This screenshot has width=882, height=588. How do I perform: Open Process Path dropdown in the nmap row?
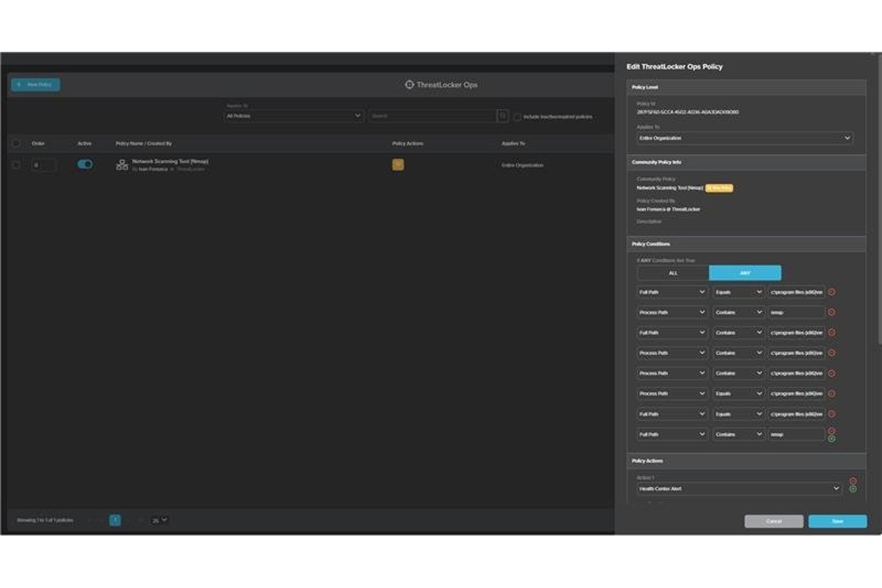pos(672,312)
